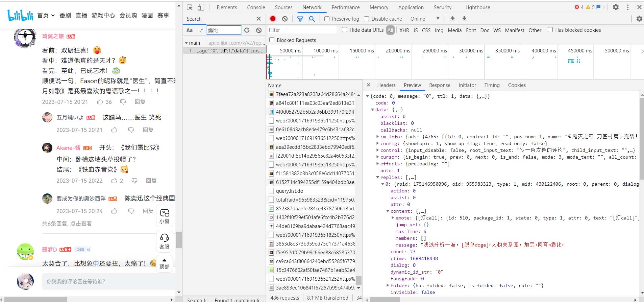Refresh the search results
This screenshot has height=302, width=644.
pos(247,30)
